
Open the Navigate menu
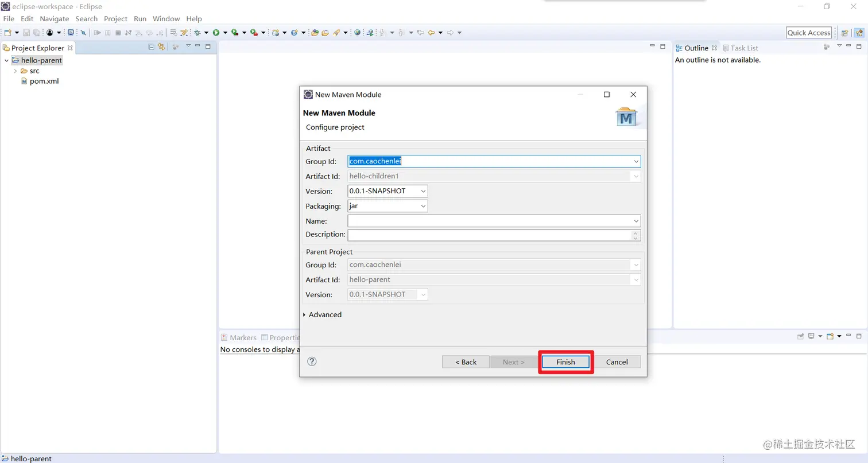[55, 19]
